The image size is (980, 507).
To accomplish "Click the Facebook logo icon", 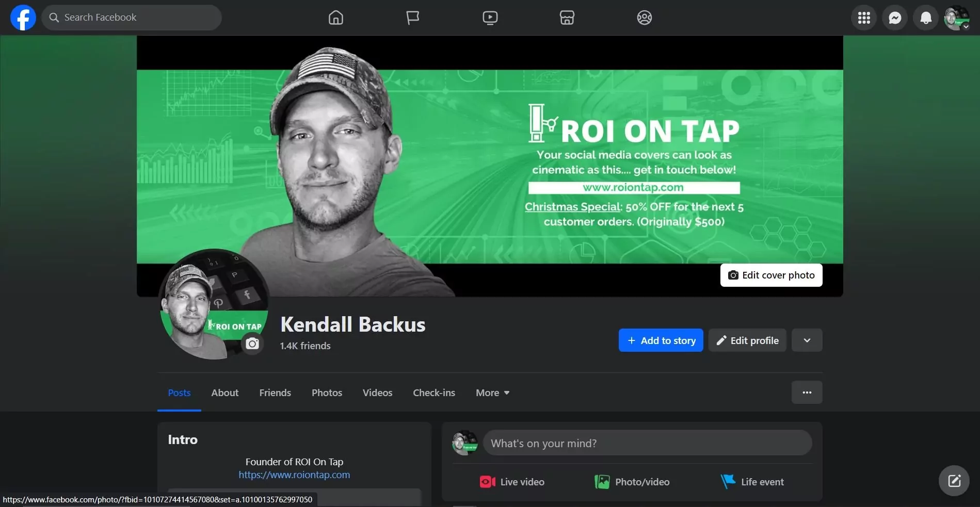I will click(x=23, y=18).
